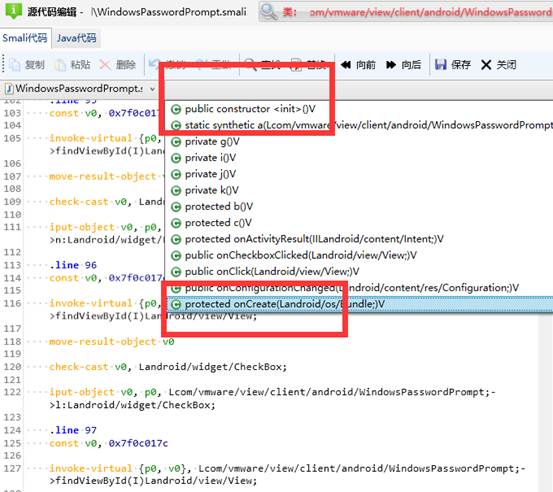The width and height of the screenshot is (553, 492).
Task: Click the 向前 navigate-back button
Action: [x=358, y=65]
